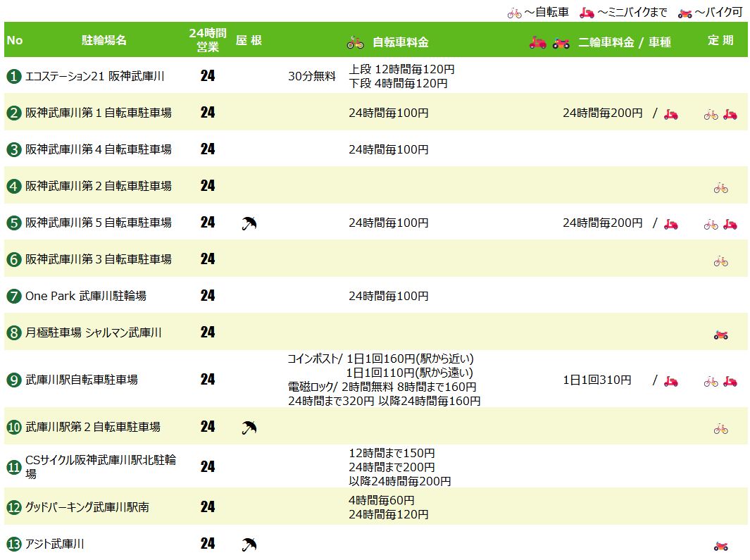Click the motorcycle icon in アジト武庫川 row
This screenshot has width=750, height=560.
[x=720, y=545]
